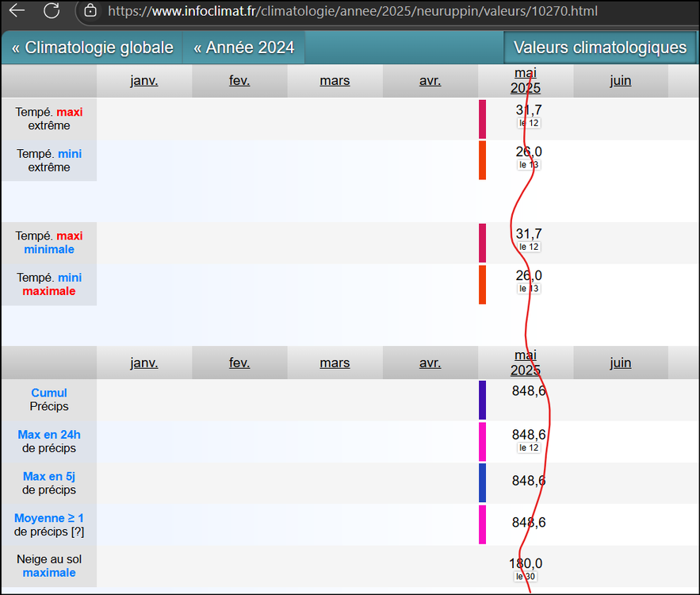Click Tempé. maxi minimale row label
The width and height of the screenshot is (700, 595).
(x=49, y=243)
